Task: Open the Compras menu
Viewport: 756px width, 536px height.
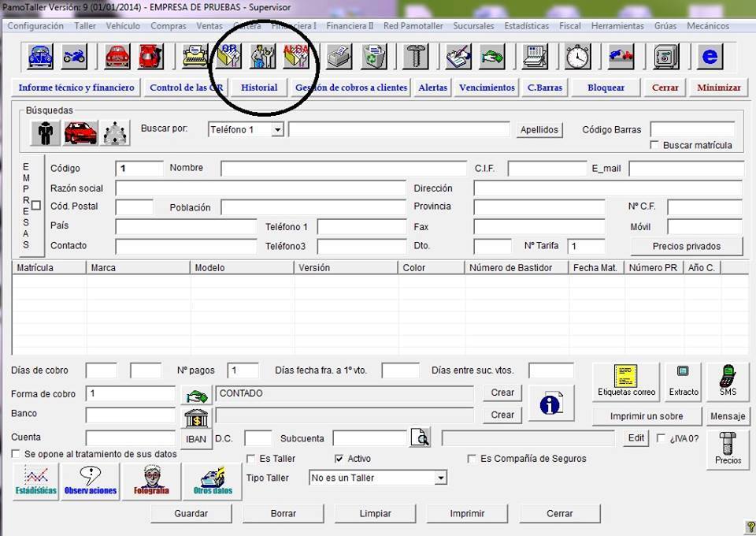Action: [169, 26]
